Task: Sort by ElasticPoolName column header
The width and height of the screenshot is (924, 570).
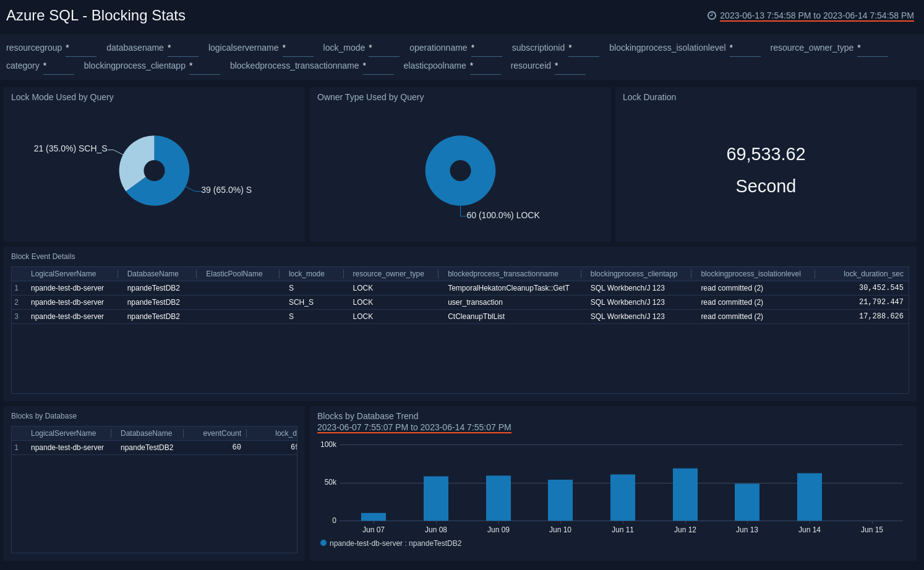Action: pos(234,274)
